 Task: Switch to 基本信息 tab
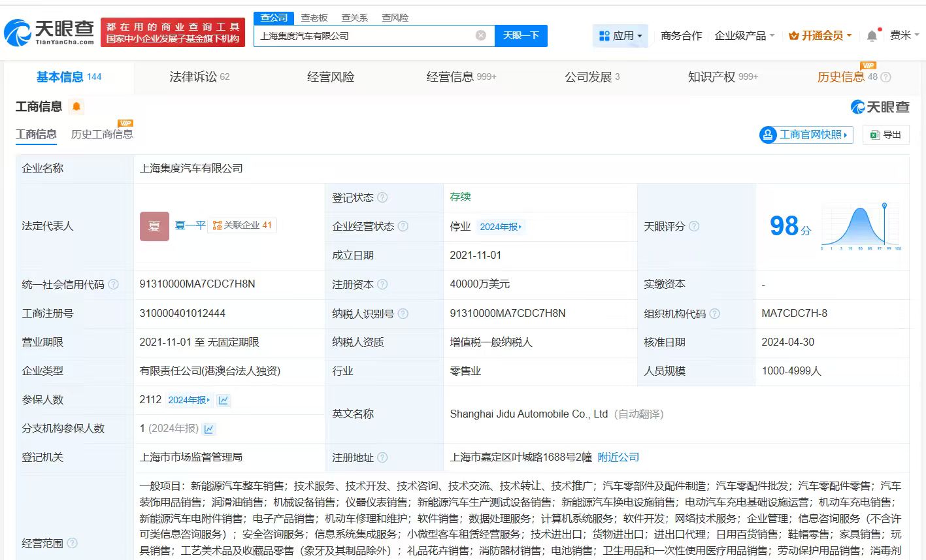[x=69, y=77]
